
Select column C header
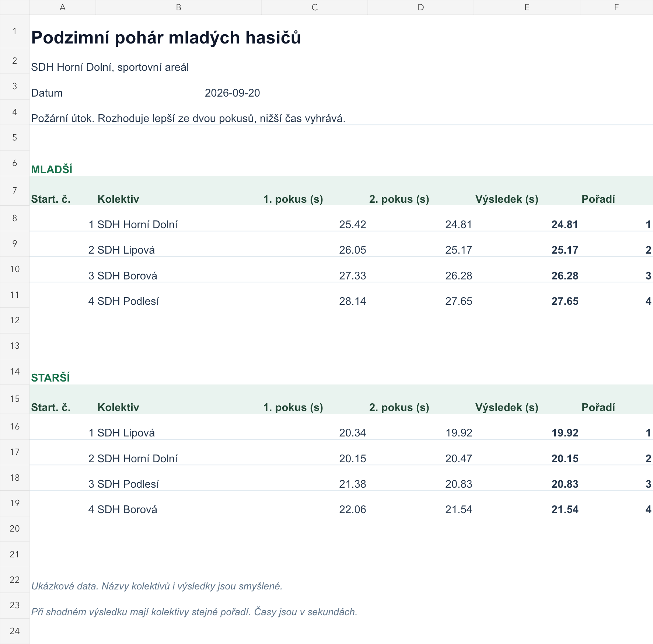315,7
